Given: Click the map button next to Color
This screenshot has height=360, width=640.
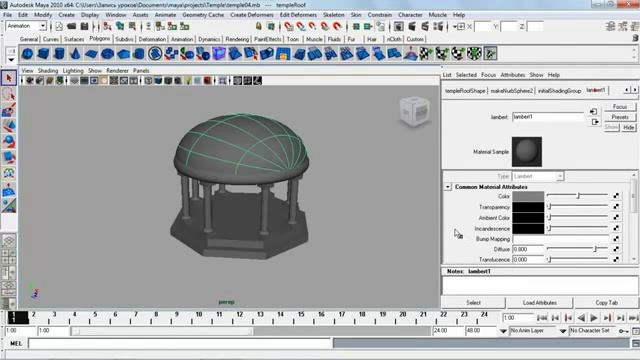Looking at the screenshot, I should tap(616, 196).
